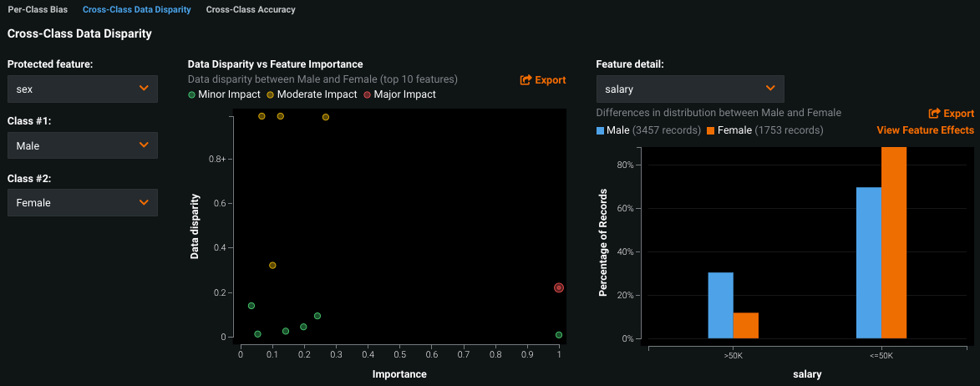The image size is (980, 386).
Task: Click the View Feature Effects link
Action: [925, 130]
